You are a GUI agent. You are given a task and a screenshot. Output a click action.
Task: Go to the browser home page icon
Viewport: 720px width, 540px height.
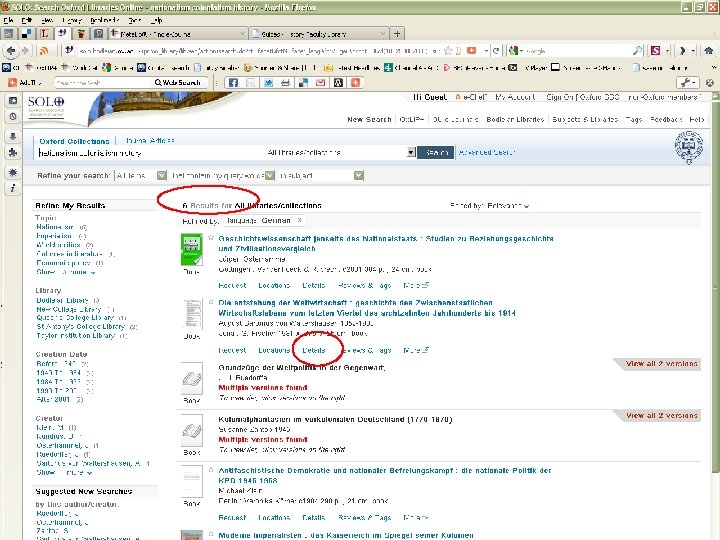click(x=709, y=51)
